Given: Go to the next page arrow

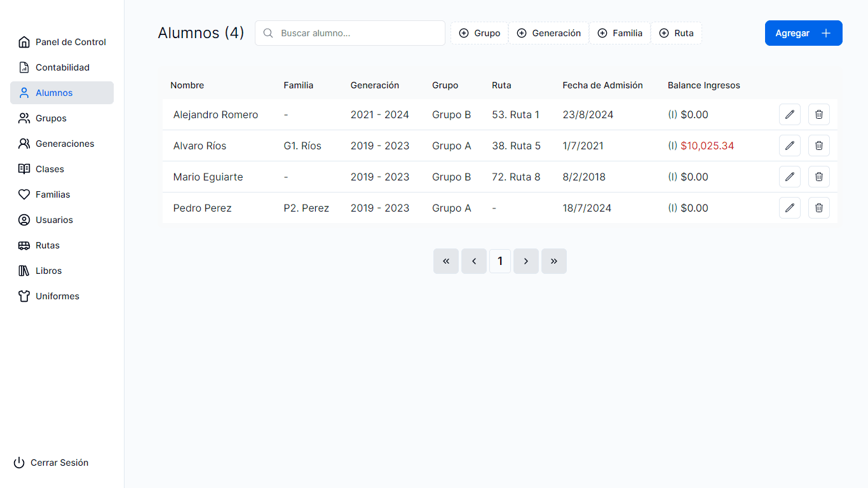Looking at the screenshot, I should 526,261.
